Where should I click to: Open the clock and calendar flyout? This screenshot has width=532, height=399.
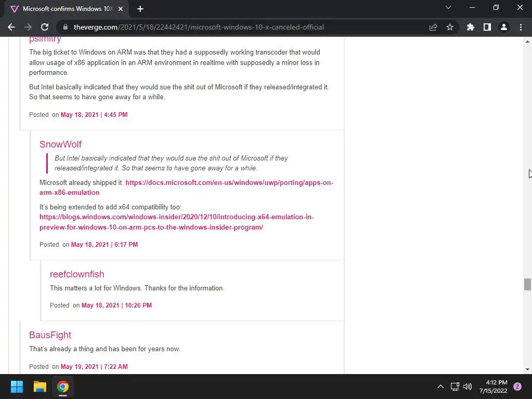[494, 387]
